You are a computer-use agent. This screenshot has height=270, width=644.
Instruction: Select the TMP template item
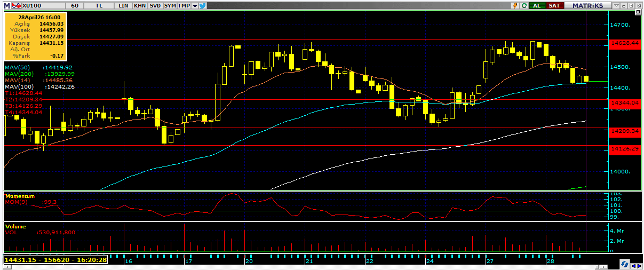click(x=184, y=5)
